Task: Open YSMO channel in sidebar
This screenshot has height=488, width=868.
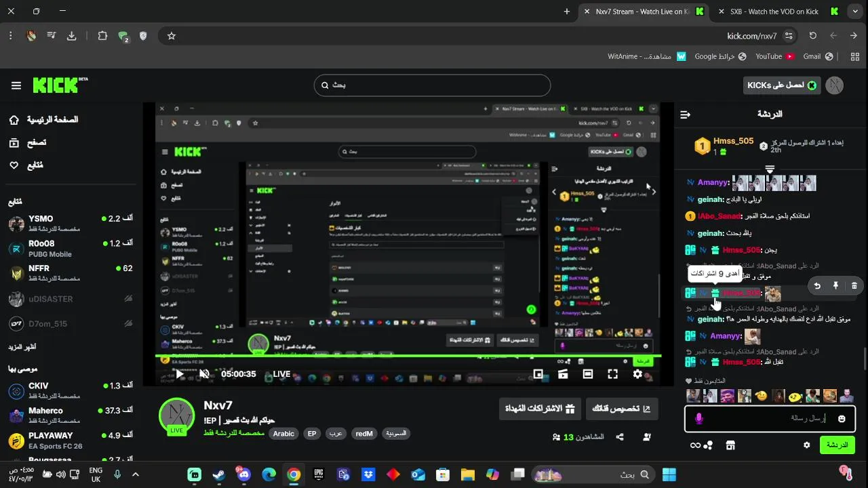Action: (71, 223)
